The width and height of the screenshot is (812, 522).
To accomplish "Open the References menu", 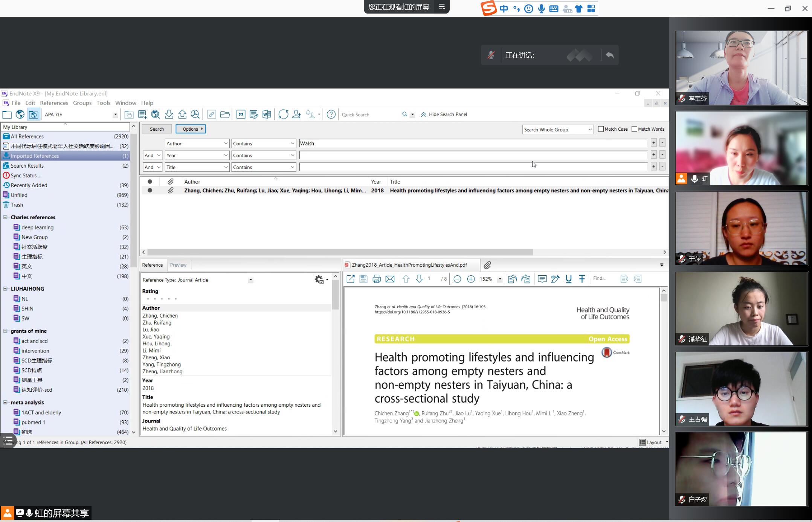I will [54, 103].
